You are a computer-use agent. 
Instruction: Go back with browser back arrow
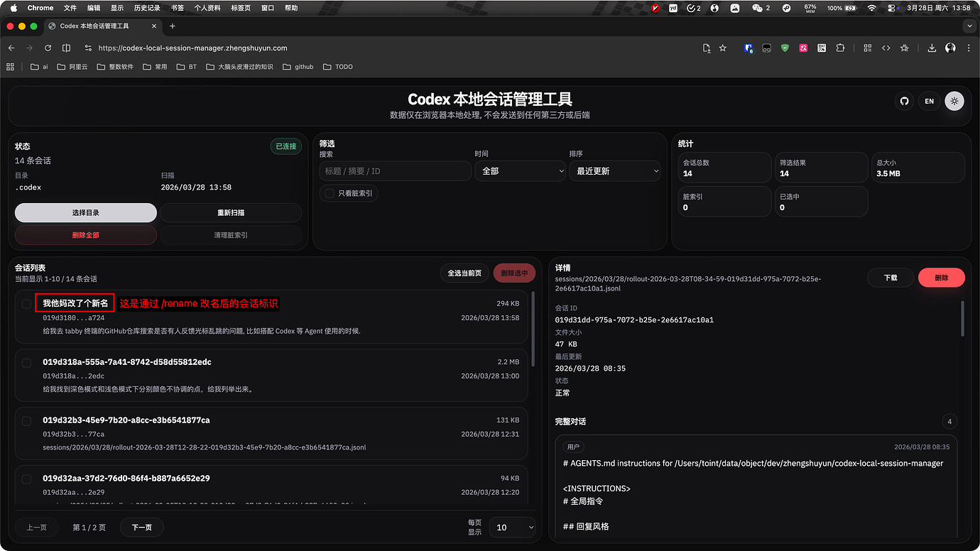point(11,48)
